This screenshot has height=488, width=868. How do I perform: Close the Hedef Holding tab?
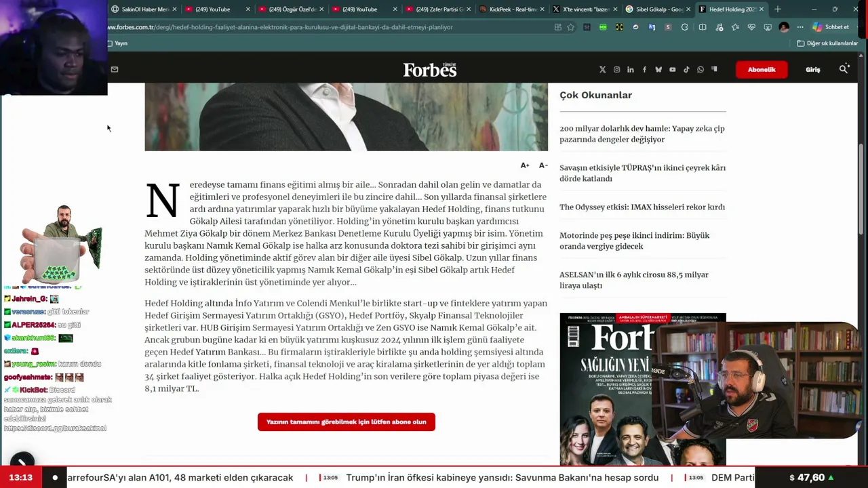(761, 9)
